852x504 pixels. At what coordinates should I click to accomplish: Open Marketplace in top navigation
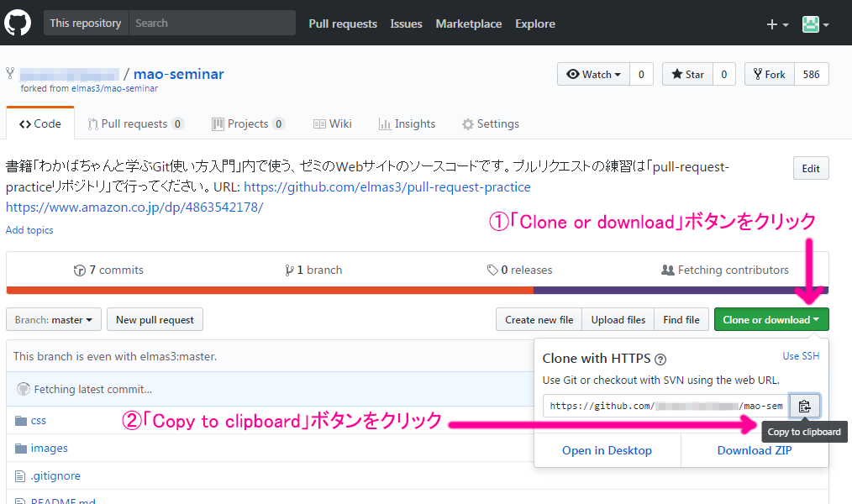point(468,24)
